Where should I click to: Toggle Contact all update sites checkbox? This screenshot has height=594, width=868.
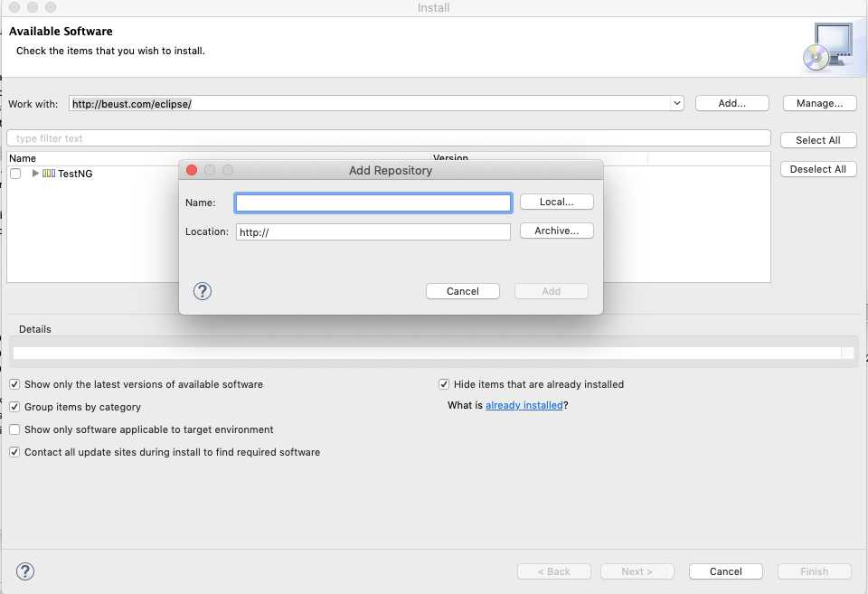click(15, 452)
